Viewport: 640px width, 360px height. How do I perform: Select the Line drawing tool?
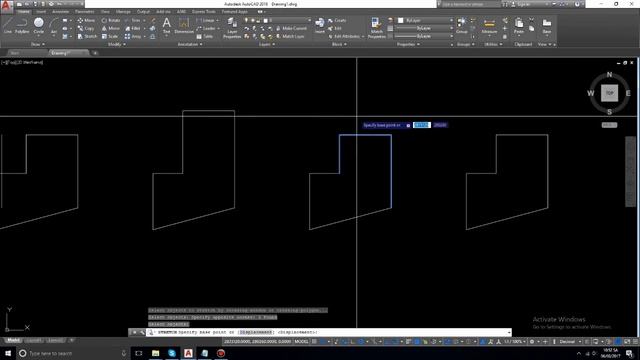(x=8, y=25)
